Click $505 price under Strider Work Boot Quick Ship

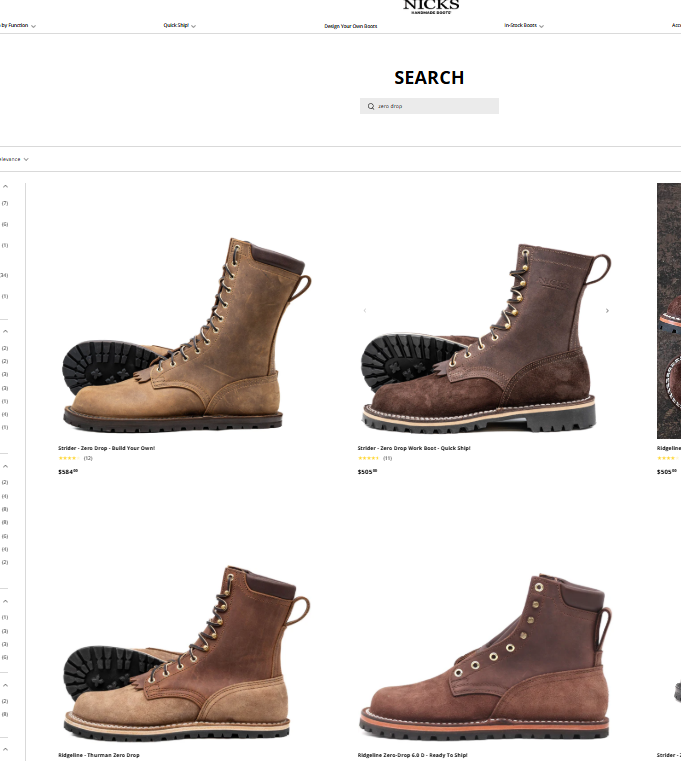(x=367, y=472)
